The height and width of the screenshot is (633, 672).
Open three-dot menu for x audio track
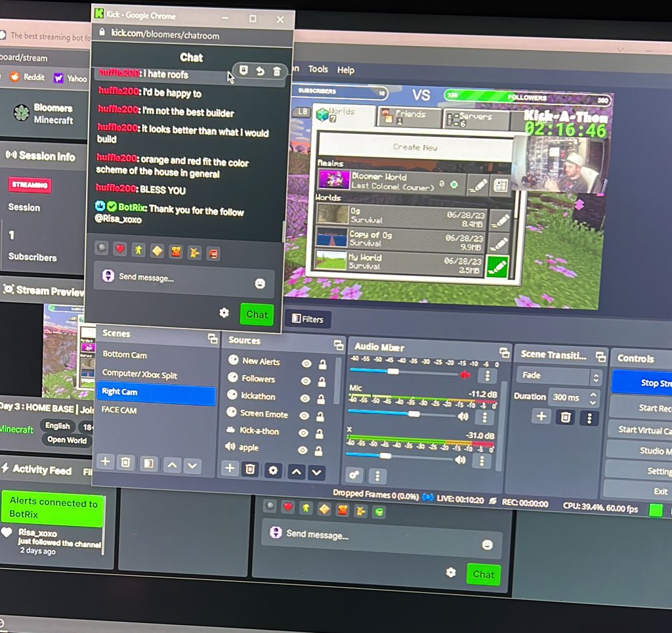pos(482,461)
